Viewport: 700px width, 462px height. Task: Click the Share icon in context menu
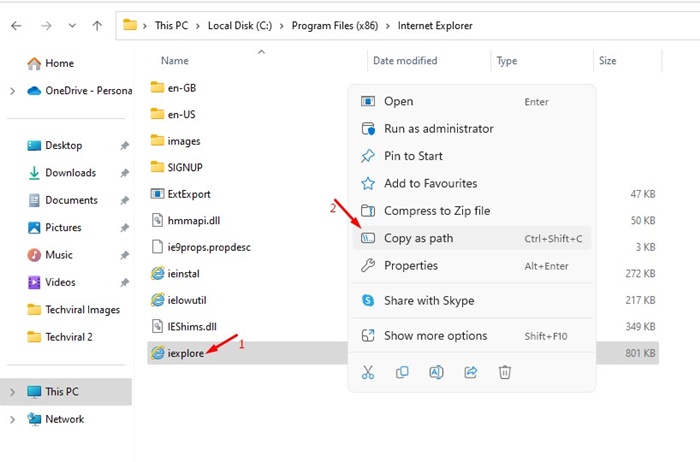pyautogui.click(x=471, y=372)
